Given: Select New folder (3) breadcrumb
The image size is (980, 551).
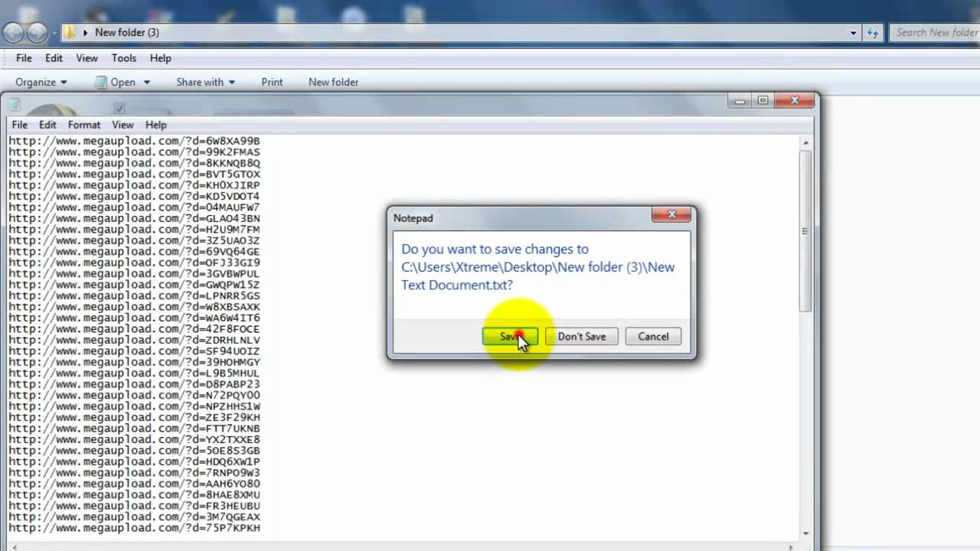Looking at the screenshot, I should [127, 32].
